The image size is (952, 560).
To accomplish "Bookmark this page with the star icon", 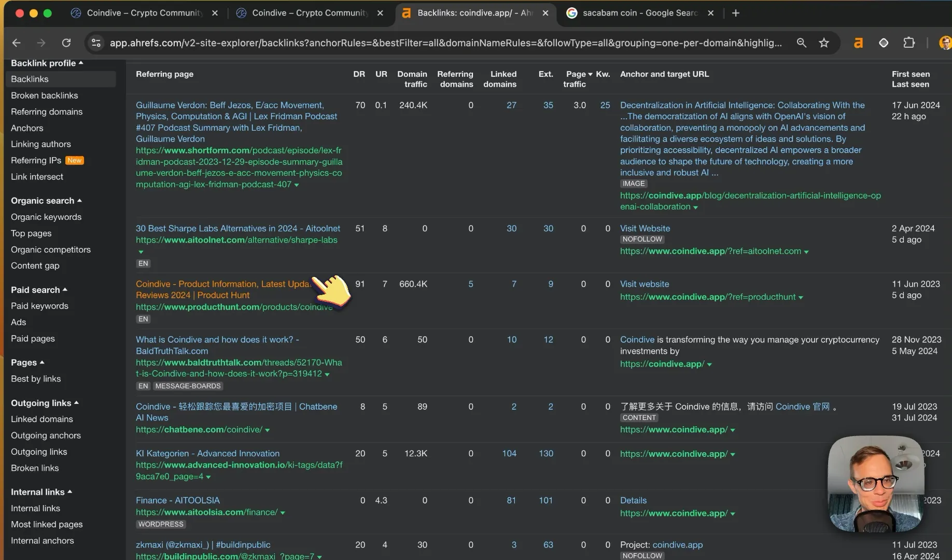I will [x=824, y=43].
